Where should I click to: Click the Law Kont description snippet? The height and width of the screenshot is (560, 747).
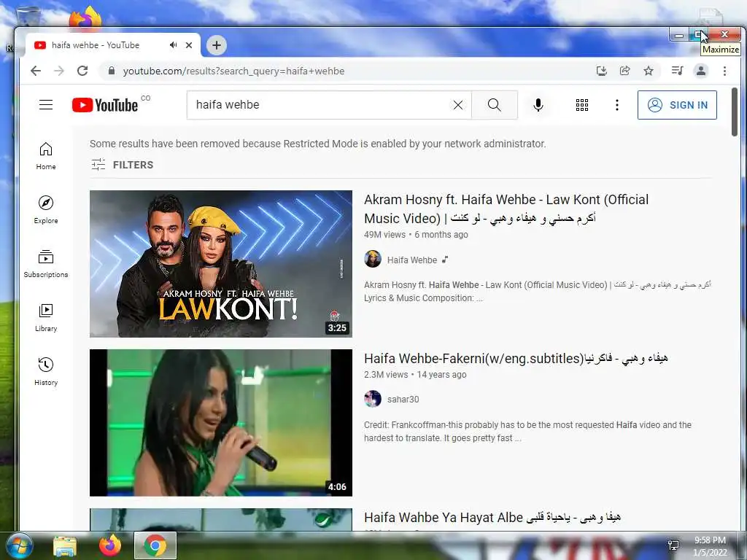pos(538,292)
